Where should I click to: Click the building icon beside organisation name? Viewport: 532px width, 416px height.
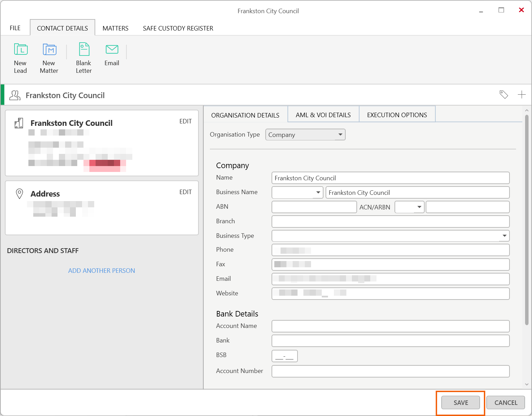(x=19, y=123)
